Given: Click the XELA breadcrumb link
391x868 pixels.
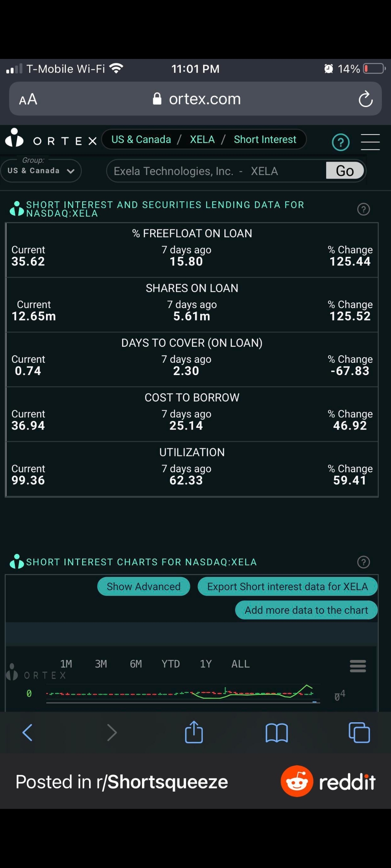Looking at the screenshot, I should point(202,140).
